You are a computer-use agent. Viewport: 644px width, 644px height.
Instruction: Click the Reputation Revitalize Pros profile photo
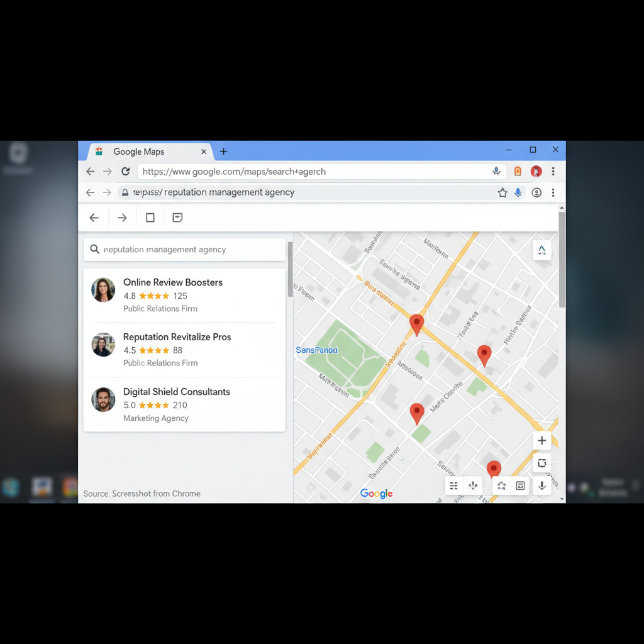(x=103, y=344)
